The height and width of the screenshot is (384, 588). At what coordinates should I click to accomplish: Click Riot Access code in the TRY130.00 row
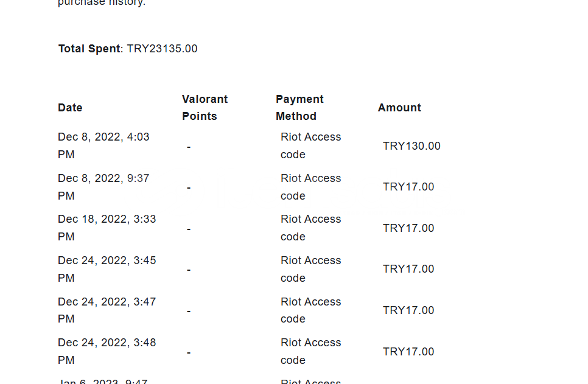tap(310, 146)
